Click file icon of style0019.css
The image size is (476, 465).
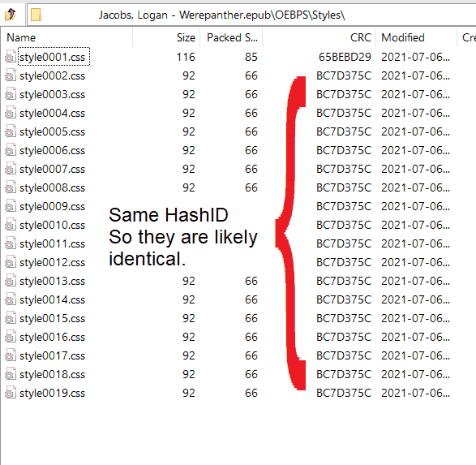click(x=11, y=393)
